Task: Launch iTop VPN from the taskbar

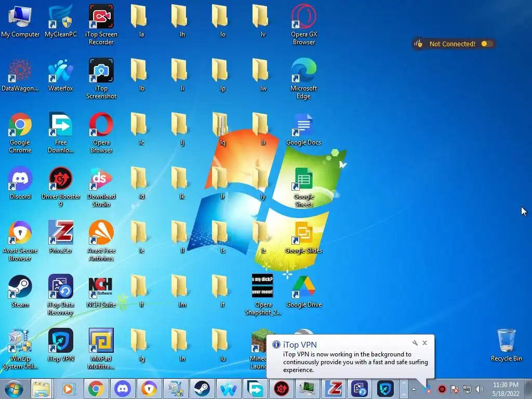Action: pos(387,389)
